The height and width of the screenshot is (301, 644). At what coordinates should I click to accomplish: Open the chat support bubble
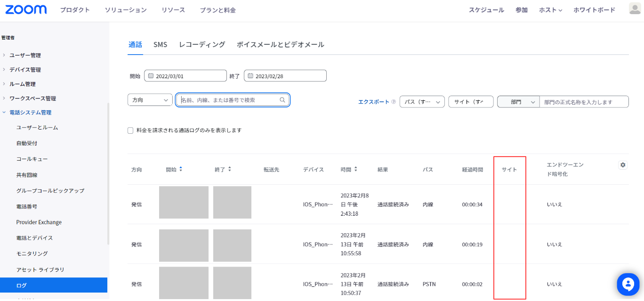[x=628, y=284]
